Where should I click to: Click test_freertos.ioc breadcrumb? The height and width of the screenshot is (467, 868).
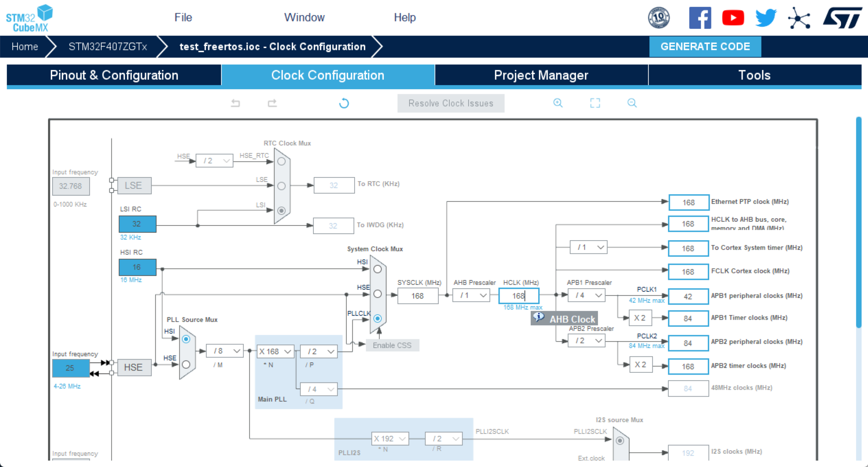tap(272, 47)
